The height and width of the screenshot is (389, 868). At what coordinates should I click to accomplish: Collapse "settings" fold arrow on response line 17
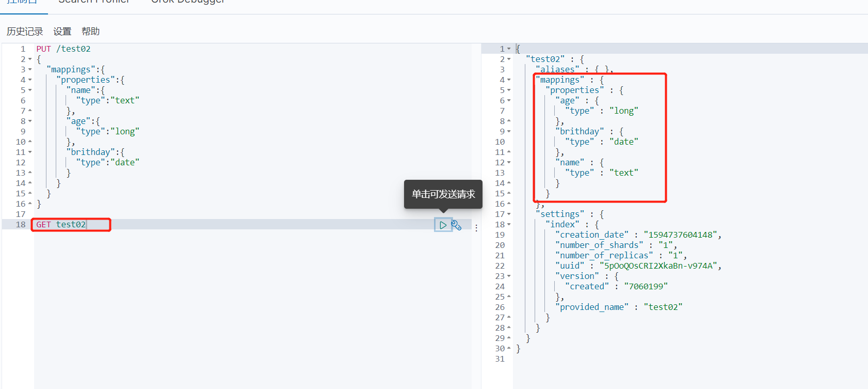pyautogui.click(x=509, y=214)
